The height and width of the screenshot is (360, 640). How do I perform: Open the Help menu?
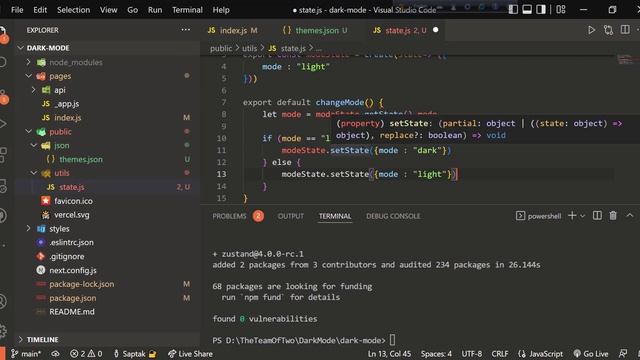(x=221, y=9)
